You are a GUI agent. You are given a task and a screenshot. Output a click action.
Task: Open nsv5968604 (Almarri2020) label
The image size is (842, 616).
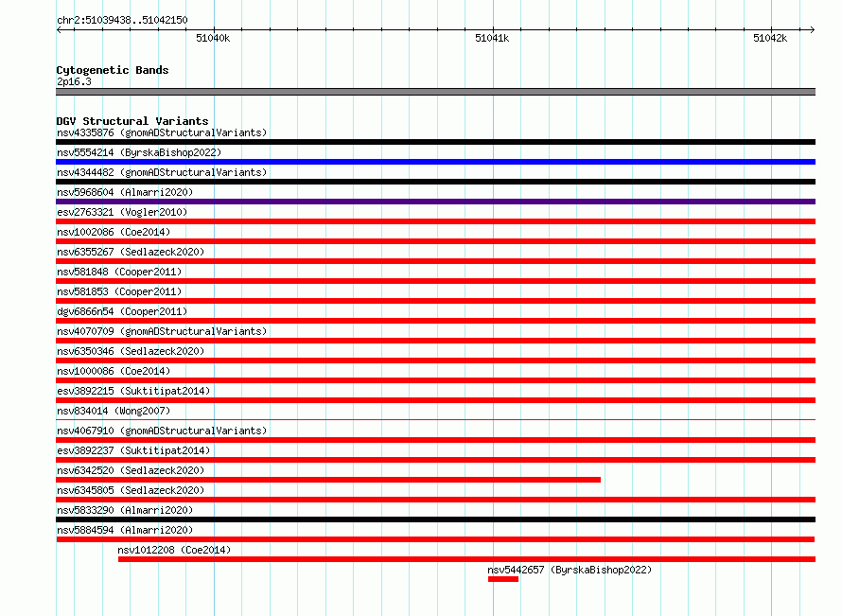pos(125,192)
